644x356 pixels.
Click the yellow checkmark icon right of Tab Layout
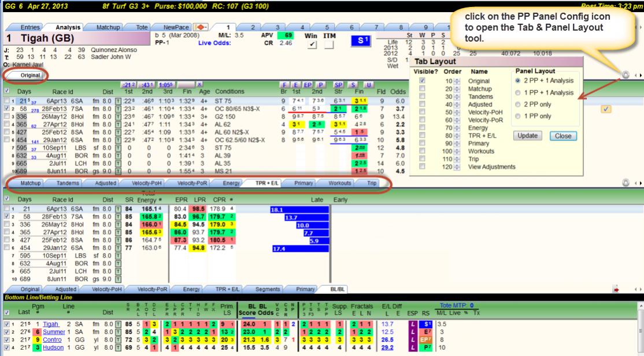[x=606, y=109]
